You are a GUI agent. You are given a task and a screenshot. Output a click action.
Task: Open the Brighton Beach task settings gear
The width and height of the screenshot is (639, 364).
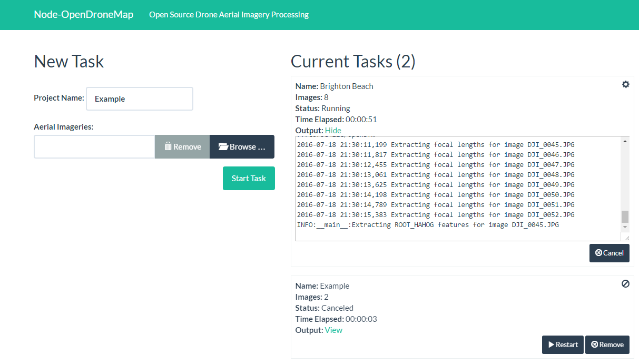pyautogui.click(x=625, y=84)
